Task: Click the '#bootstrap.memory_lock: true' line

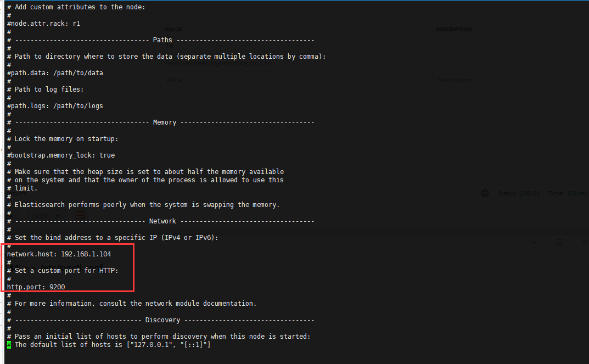Action: [61, 155]
